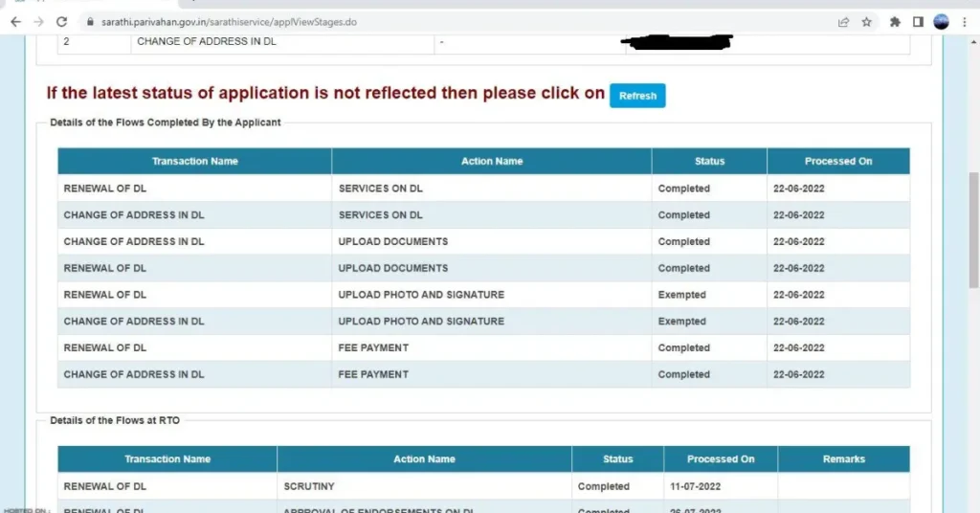
Task: Click Action Name header in applicant table
Action: pyautogui.click(x=492, y=161)
